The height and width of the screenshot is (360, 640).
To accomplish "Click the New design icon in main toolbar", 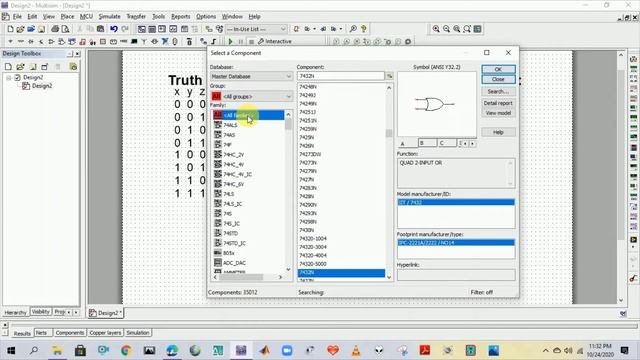I will click(x=10, y=29).
